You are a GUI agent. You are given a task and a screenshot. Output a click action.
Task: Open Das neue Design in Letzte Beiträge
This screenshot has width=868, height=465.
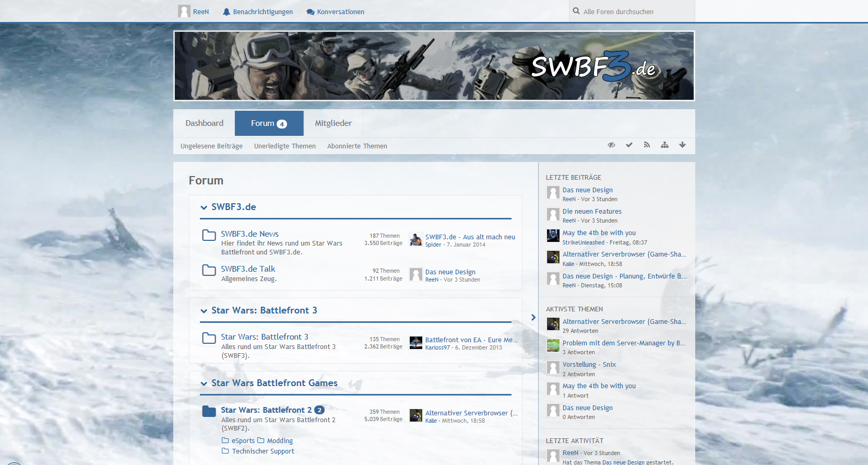coord(588,190)
